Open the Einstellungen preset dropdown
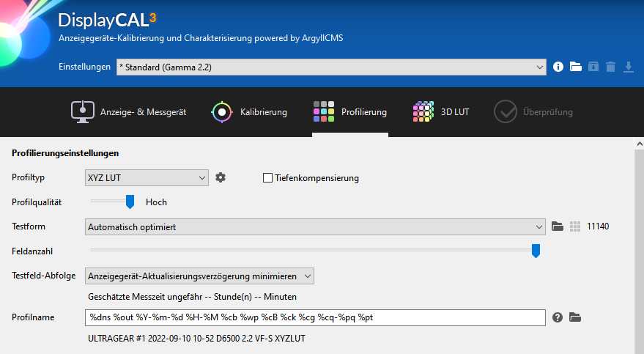The width and height of the screenshot is (644, 354). (331, 67)
